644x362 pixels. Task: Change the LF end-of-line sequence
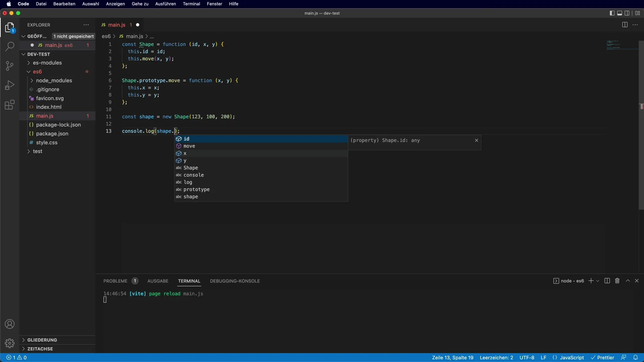coord(543,358)
